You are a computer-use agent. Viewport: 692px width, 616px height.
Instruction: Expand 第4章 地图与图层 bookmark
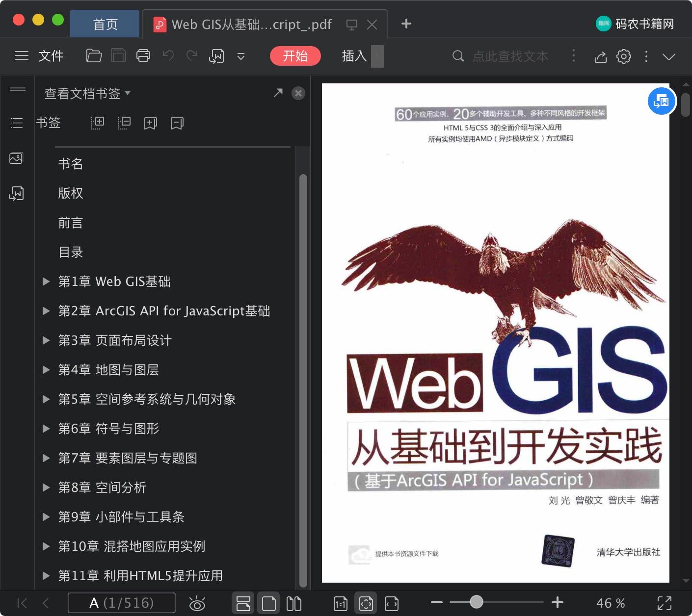[x=46, y=370]
